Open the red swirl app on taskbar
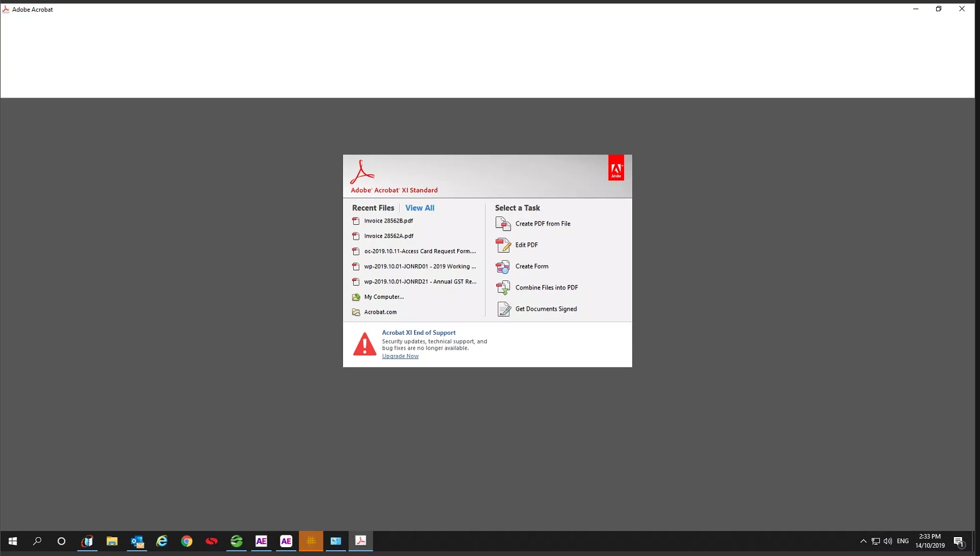The image size is (980, 556). pyautogui.click(x=212, y=541)
